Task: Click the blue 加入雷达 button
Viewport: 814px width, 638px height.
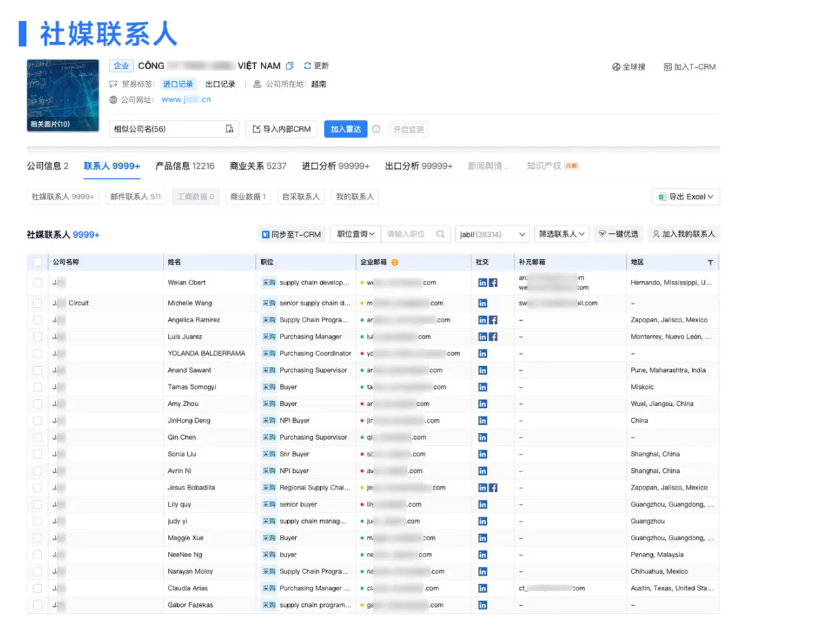Action: [346, 129]
